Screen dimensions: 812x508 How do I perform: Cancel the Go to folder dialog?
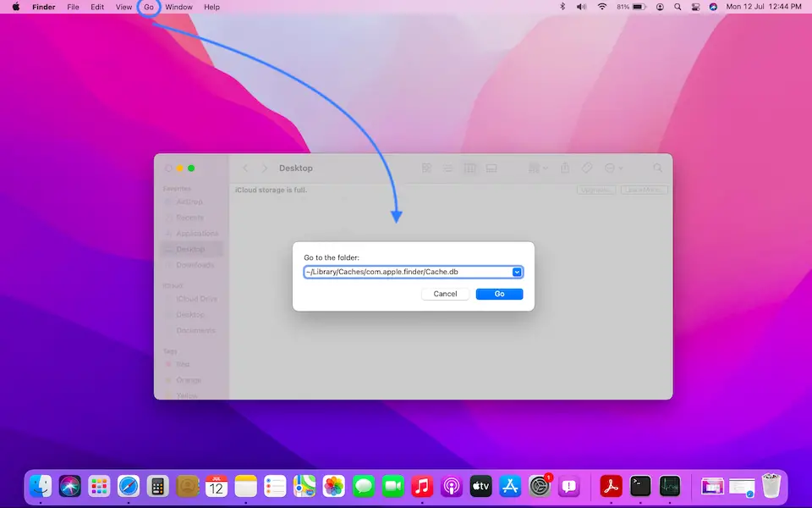(445, 294)
